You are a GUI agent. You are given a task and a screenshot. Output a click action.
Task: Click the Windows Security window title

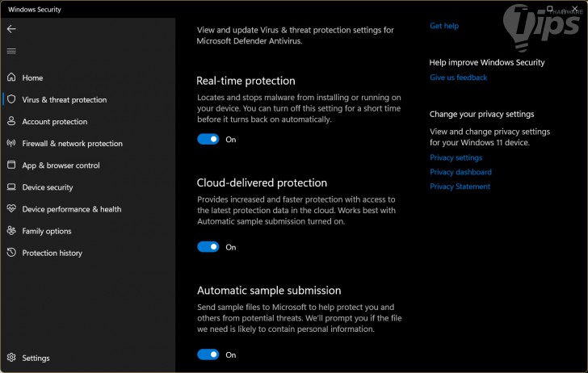click(35, 10)
